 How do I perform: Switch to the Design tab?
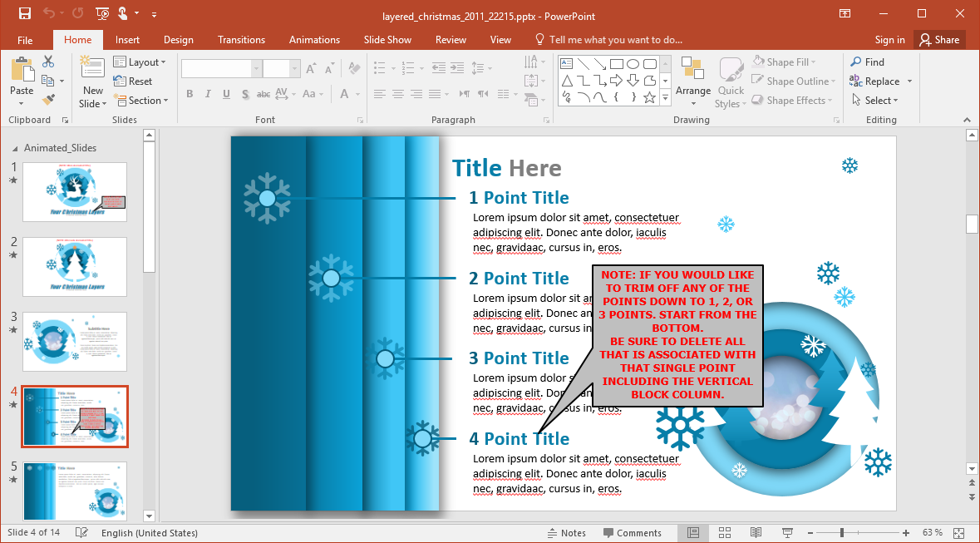coord(178,40)
